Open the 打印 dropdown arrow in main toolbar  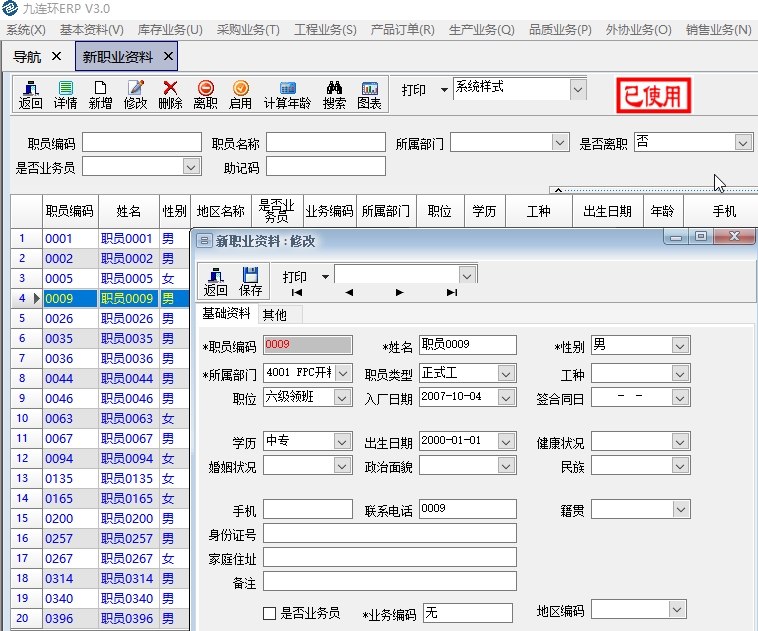click(444, 90)
